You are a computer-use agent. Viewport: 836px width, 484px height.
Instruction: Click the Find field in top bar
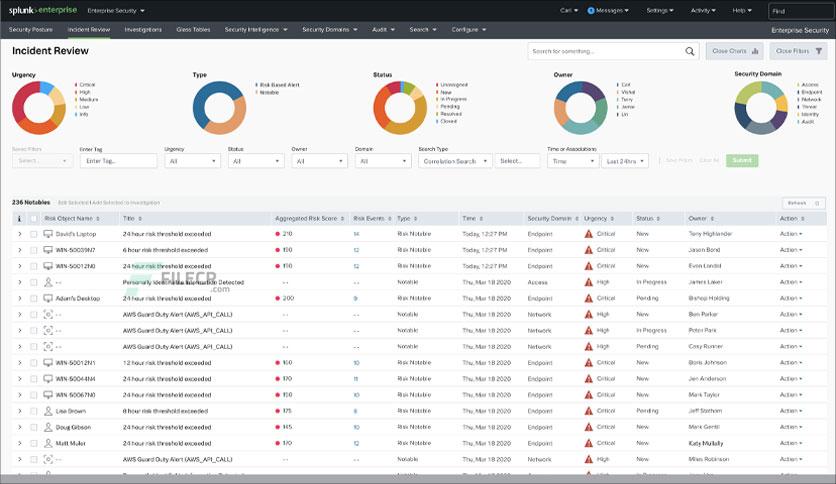tap(802, 11)
